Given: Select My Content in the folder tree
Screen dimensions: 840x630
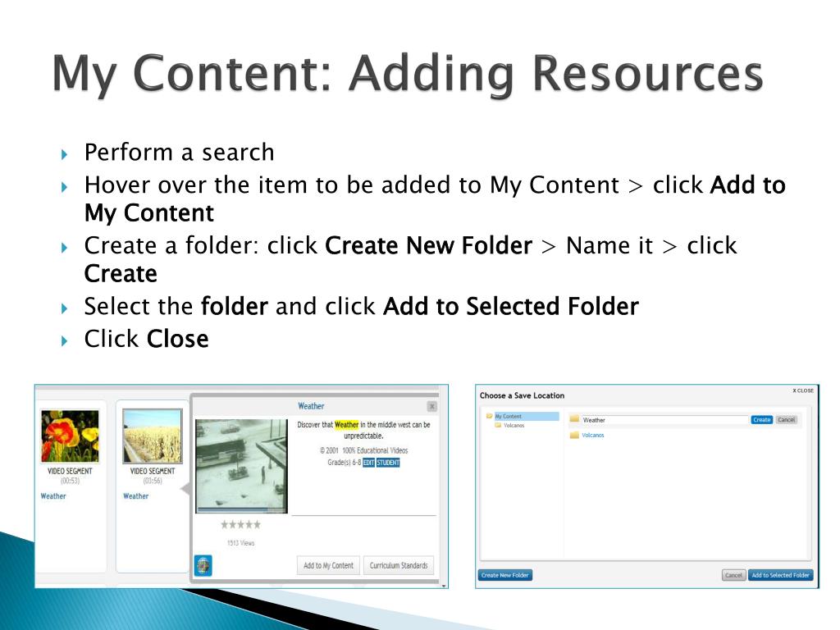Looking at the screenshot, I should coord(508,416).
